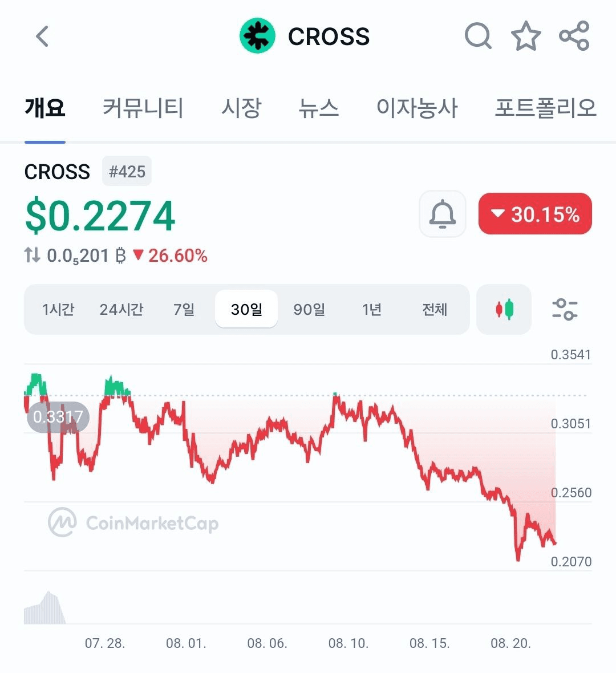
Task: Add CROSS to favorites with star icon
Action: coord(526,36)
